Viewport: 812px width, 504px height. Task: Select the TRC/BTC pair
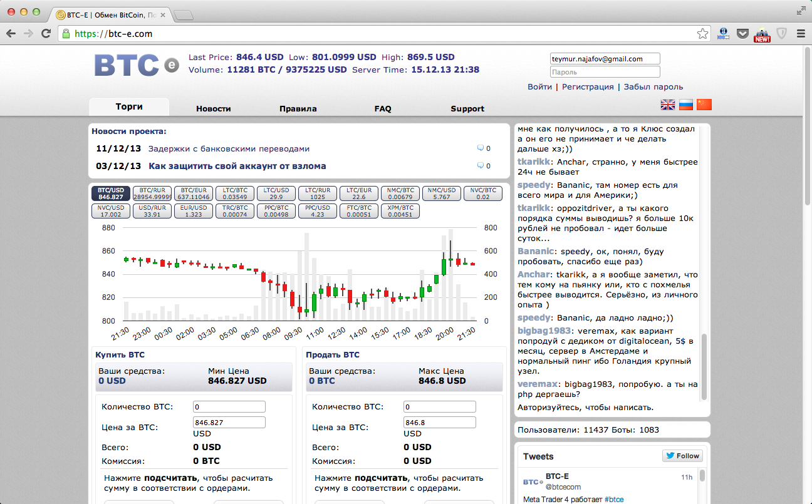tap(235, 211)
